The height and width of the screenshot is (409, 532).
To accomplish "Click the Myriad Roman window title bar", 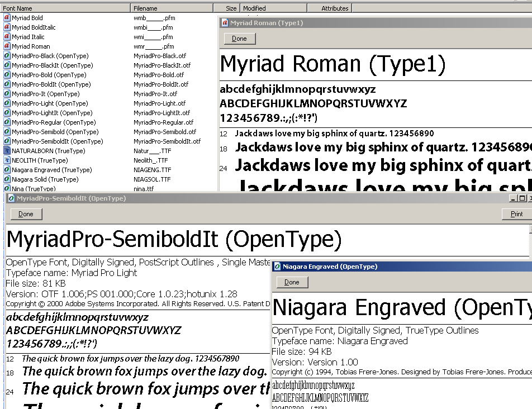I will click(376, 23).
